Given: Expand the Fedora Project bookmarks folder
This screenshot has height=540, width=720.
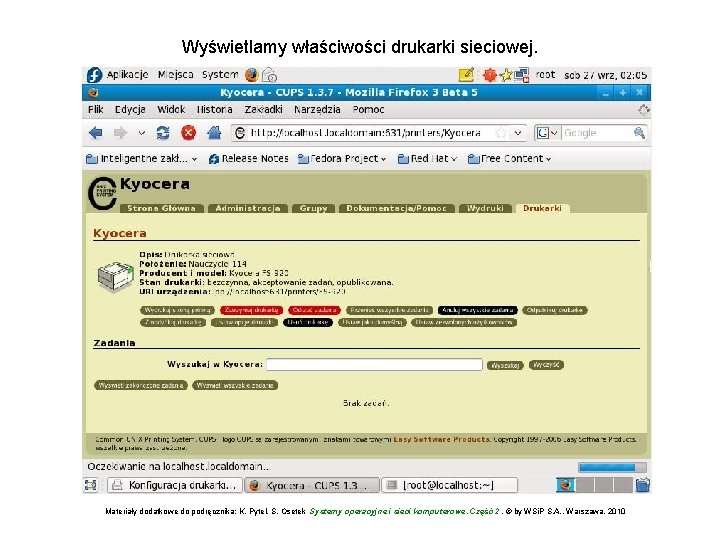Looking at the screenshot, I should tap(342, 159).
